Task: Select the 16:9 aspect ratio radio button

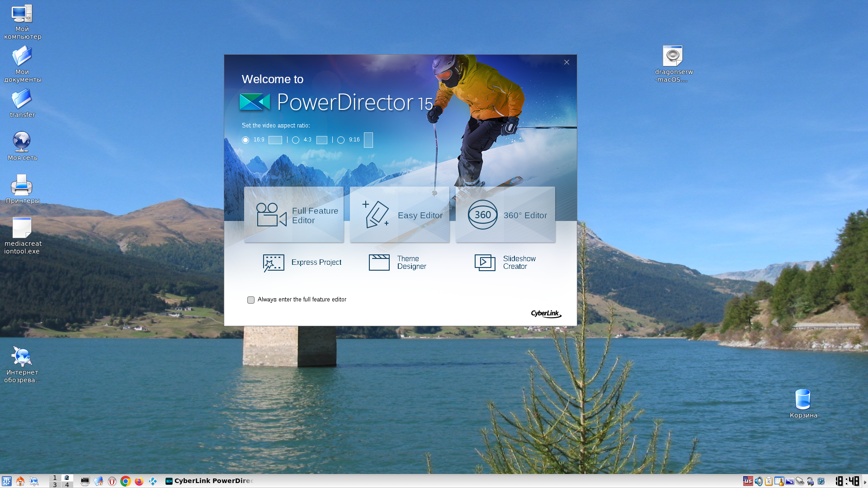Action: coord(245,140)
